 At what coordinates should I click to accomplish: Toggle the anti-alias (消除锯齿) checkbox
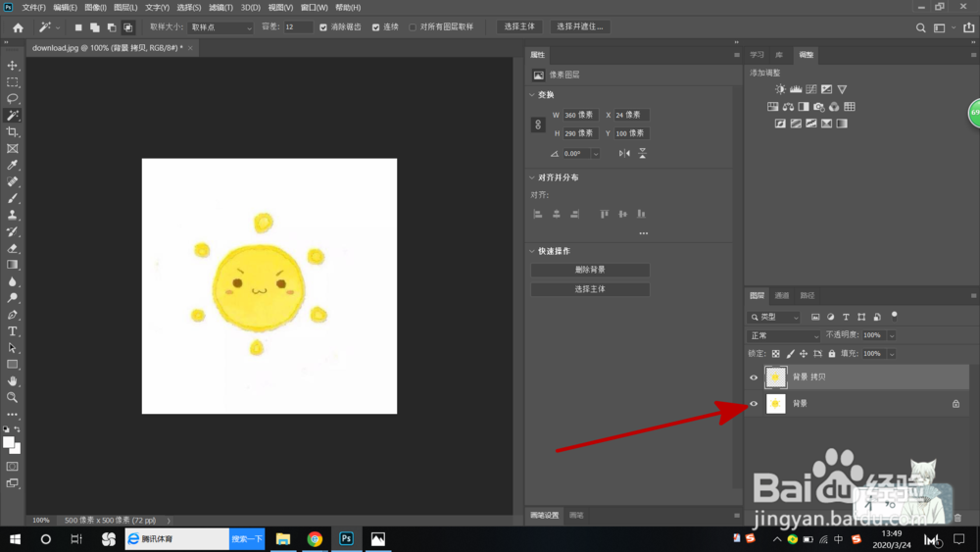pyautogui.click(x=323, y=27)
